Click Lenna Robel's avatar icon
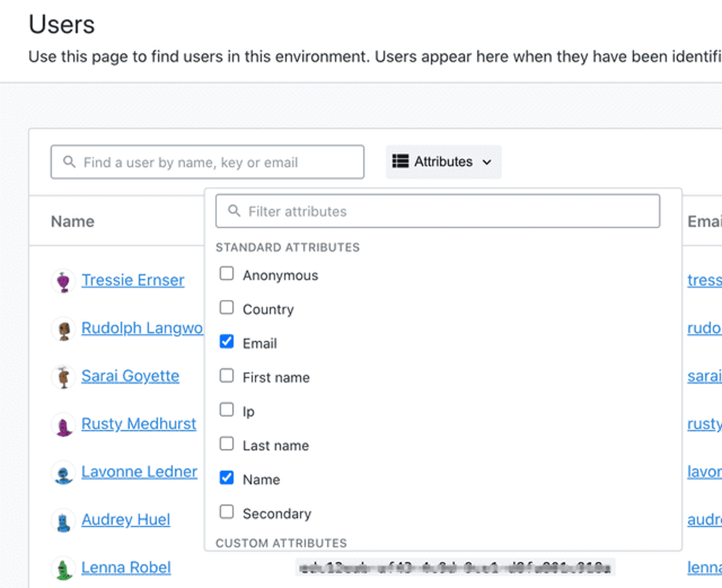This screenshot has height=588, width=722. [63, 567]
